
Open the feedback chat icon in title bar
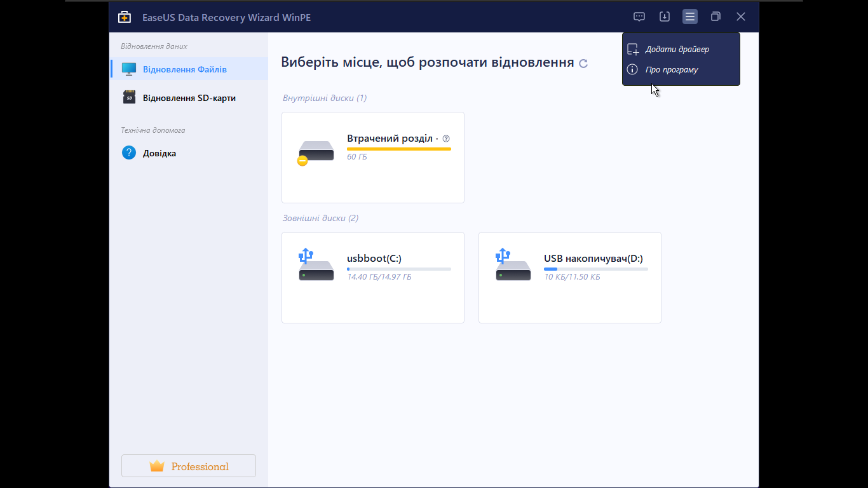point(639,17)
